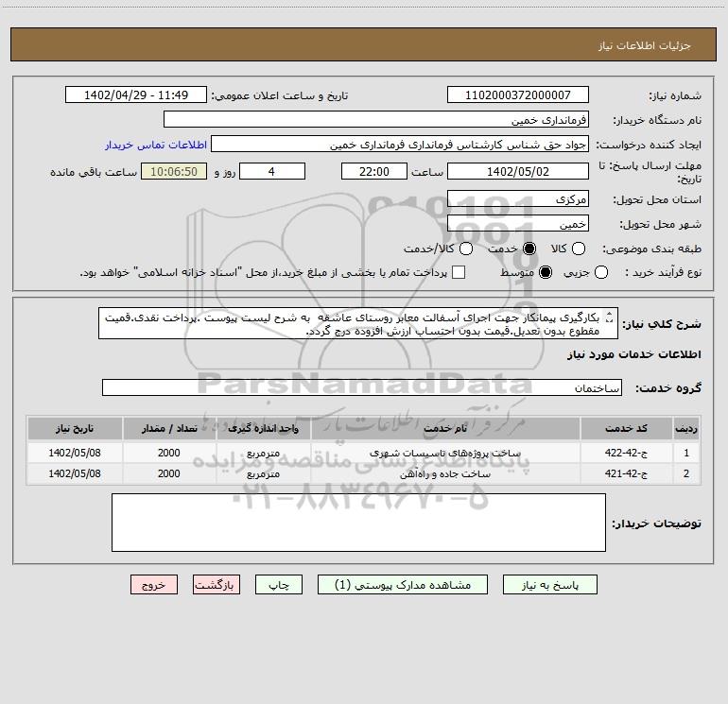Image resolution: width=728 pixels, height=704 pixels.
Task: Click the تاریخ نیاز column header
Action: coord(75,428)
